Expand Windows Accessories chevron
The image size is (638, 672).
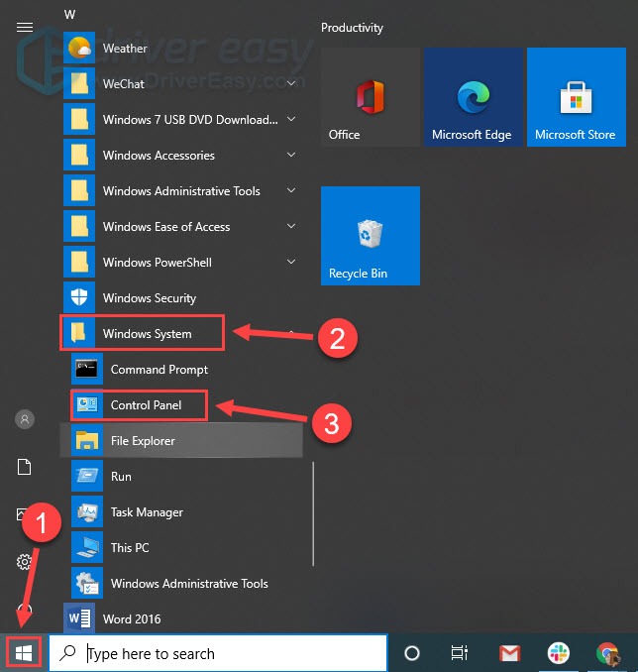291,155
